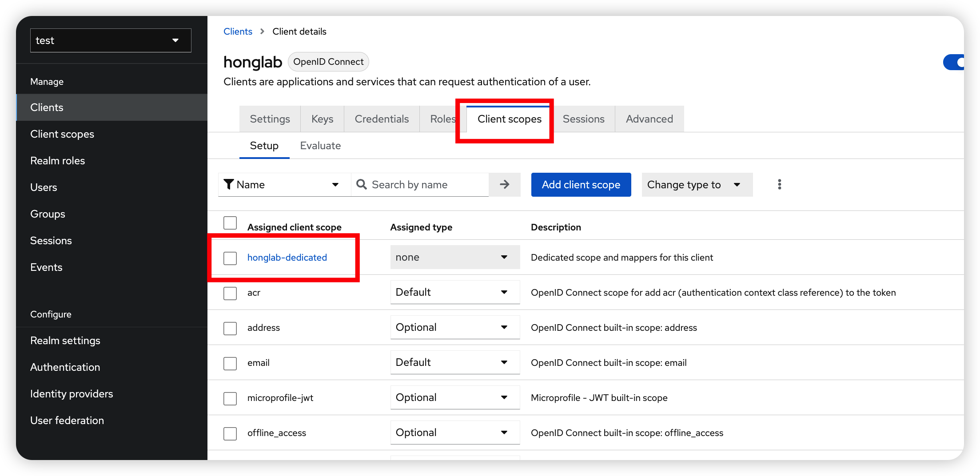Switch to the Keys tab

pyautogui.click(x=322, y=119)
